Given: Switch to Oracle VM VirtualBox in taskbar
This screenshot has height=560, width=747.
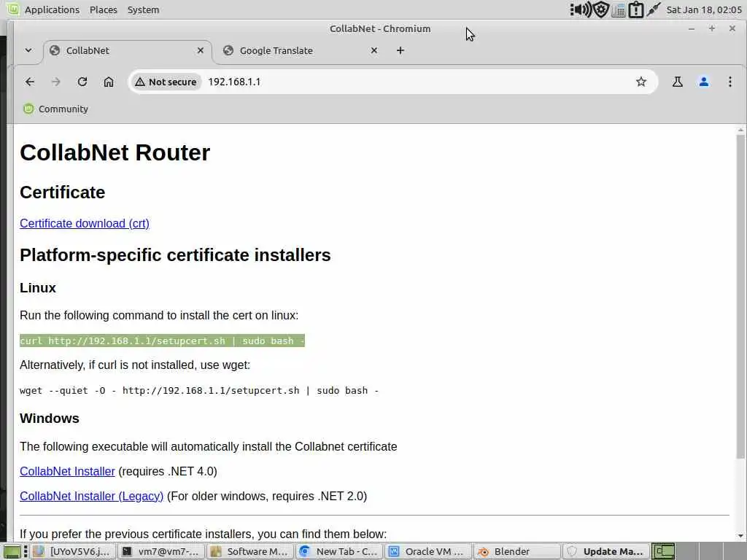Looking at the screenshot, I should point(427,551).
